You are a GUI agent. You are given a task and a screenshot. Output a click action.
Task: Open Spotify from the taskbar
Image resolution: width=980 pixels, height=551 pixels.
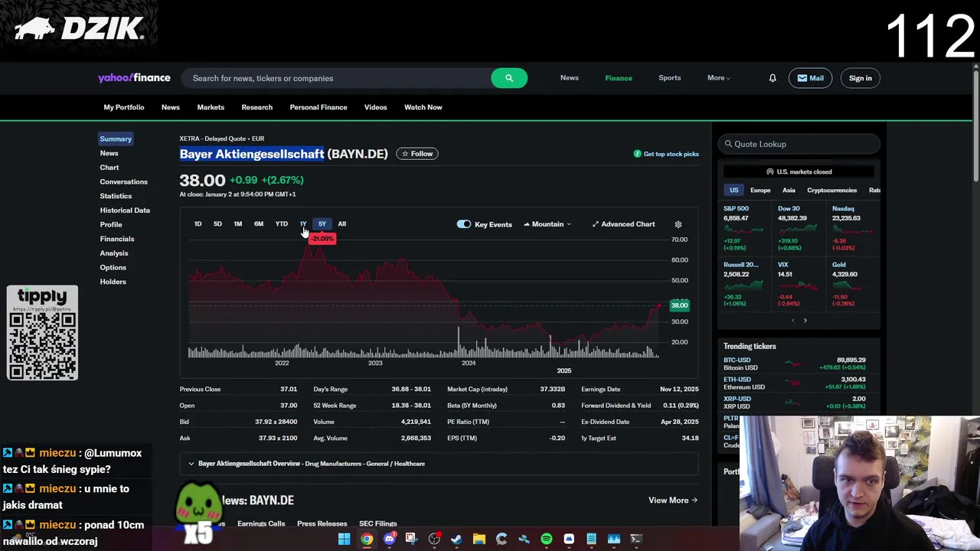(546, 539)
